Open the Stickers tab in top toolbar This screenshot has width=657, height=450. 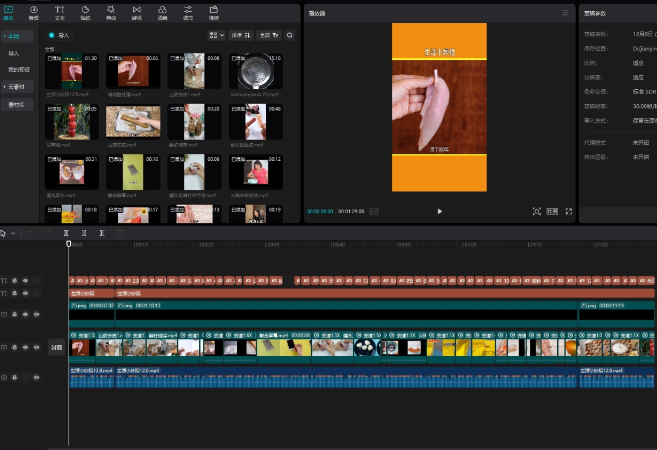coord(85,12)
